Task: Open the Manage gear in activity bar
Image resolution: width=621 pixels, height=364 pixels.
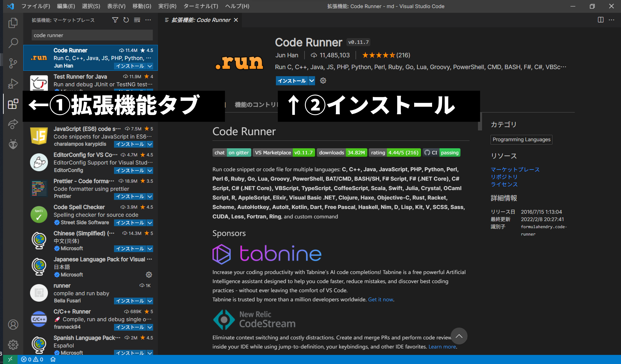Action: point(13,345)
